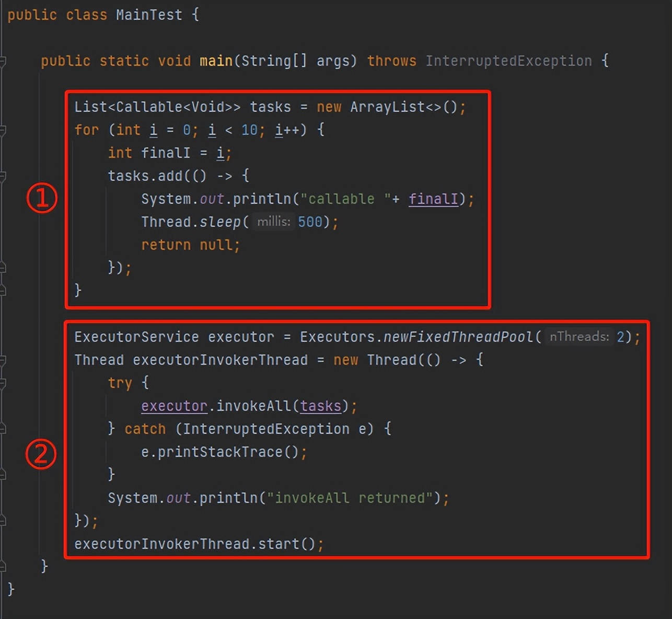Screen dimensions: 672x619
Task: Click the fold end marker at for-loop closing brace
Action: pos(2,290)
